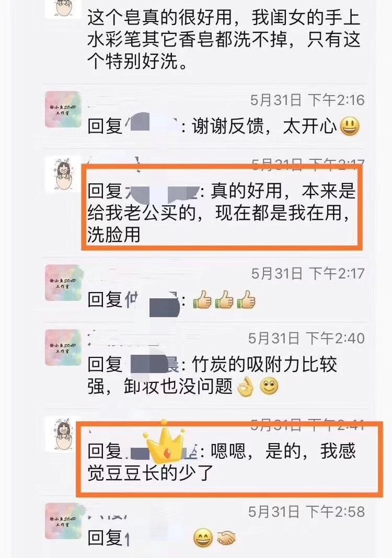The width and height of the screenshot is (392, 558).
Task: Tap the reply 竹炭的吸附力比较强
Action: (x=213, y=376)
